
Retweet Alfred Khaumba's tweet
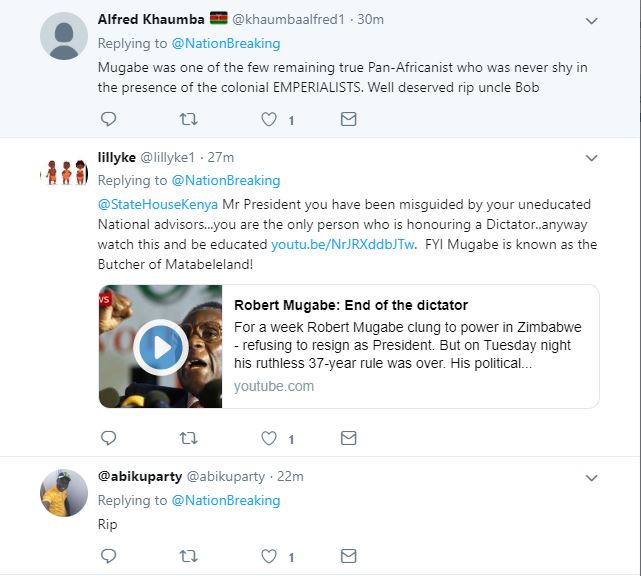pyautogui.click(x=188, y=119)
